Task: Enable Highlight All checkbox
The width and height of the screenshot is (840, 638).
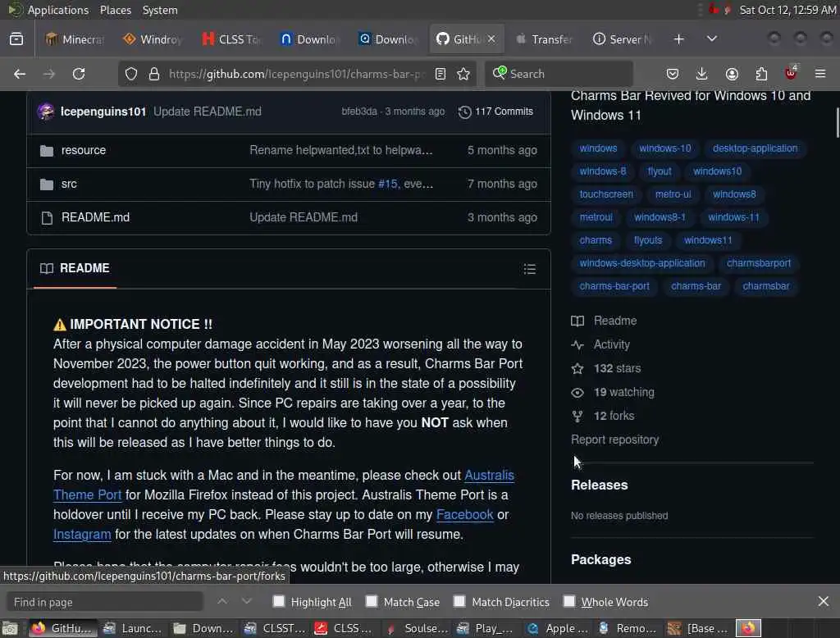Action: (x=279, y=601)
